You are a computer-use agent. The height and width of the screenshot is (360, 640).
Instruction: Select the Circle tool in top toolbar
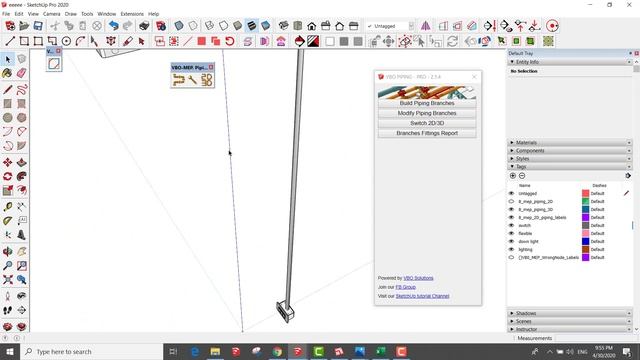(66, 41)
